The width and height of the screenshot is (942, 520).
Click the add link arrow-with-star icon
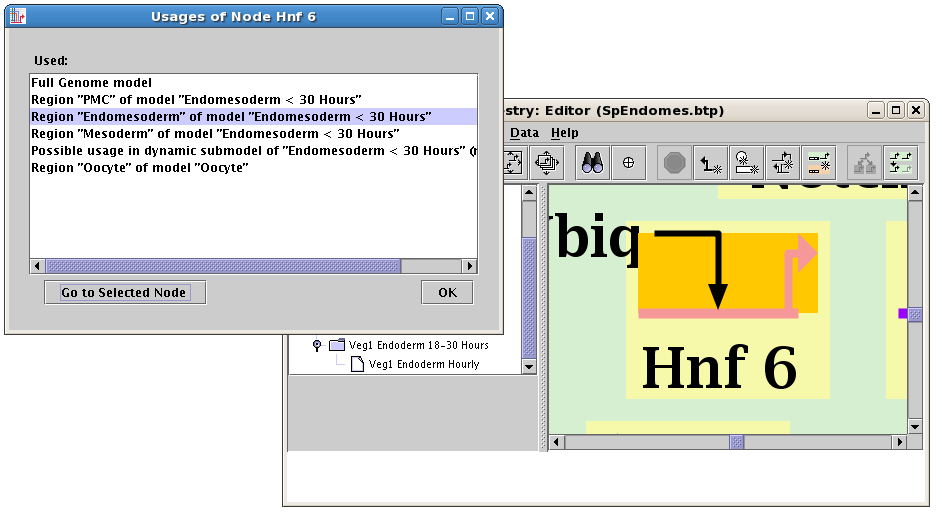pos(710,162)
